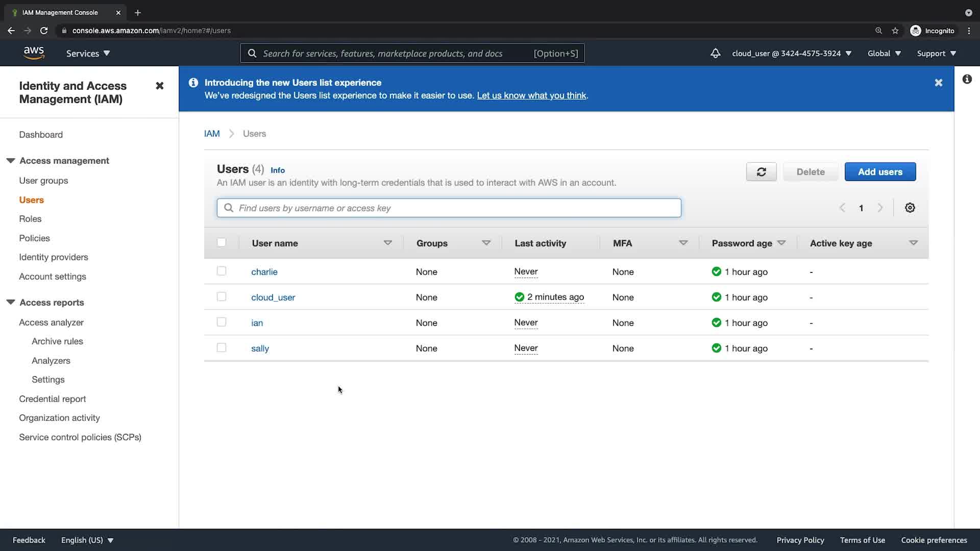Expand the Services dropdown menu
The width and height of the screenshot is (980, 551).
tap(88, 53)
